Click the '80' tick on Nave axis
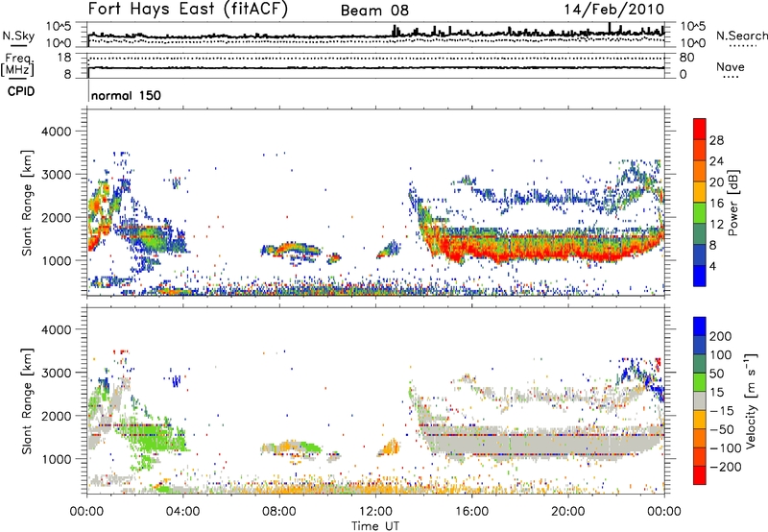768x532 pixels. coord(686,58)
